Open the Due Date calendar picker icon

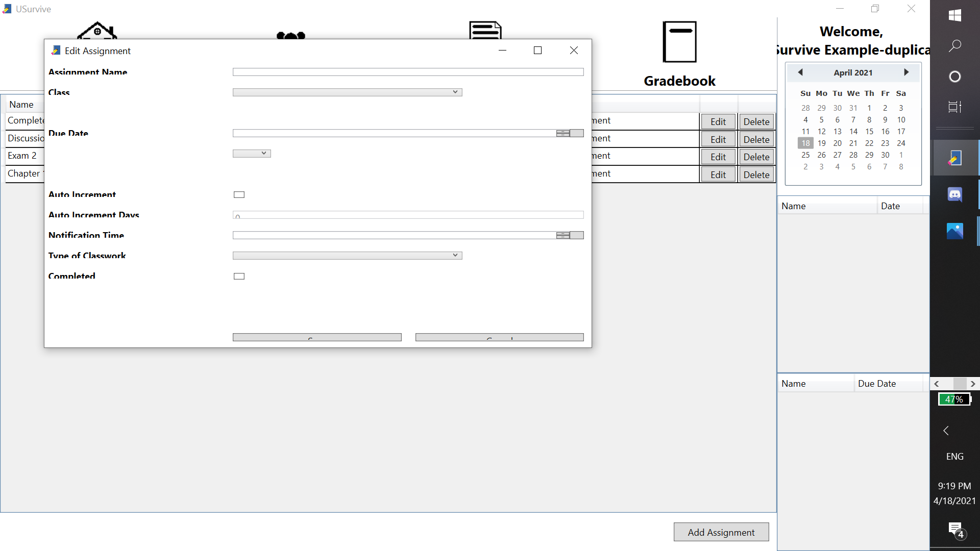(577, 133)
